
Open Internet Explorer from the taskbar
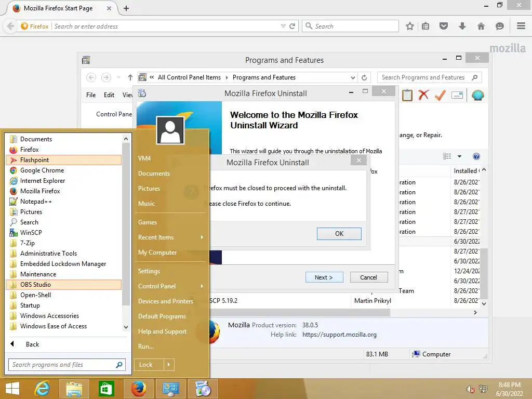coord(43,389)
